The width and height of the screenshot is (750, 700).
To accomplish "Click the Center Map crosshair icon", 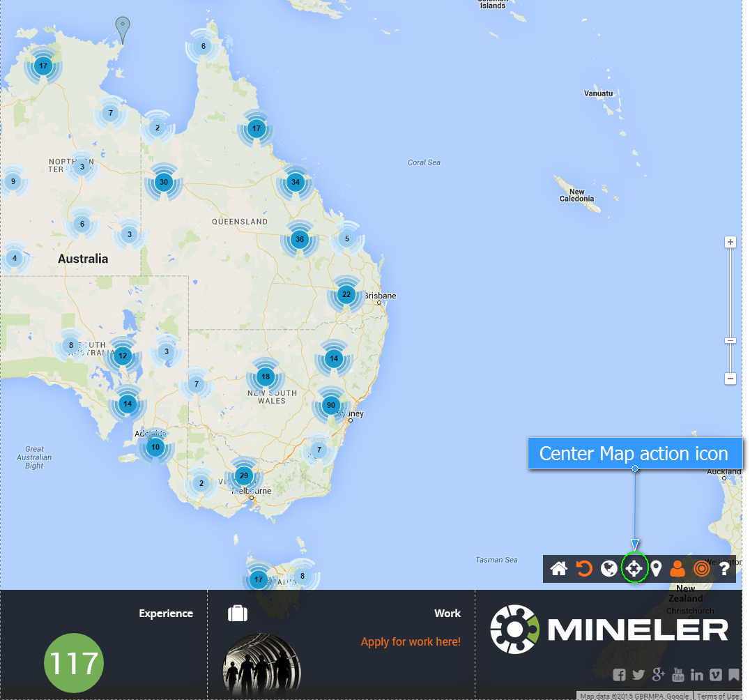I will coord(634,568).
